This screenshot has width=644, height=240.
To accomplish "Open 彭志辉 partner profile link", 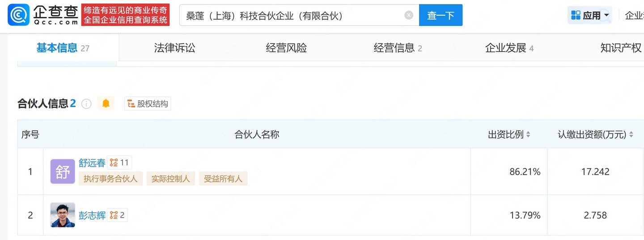I will click(92, 216).
